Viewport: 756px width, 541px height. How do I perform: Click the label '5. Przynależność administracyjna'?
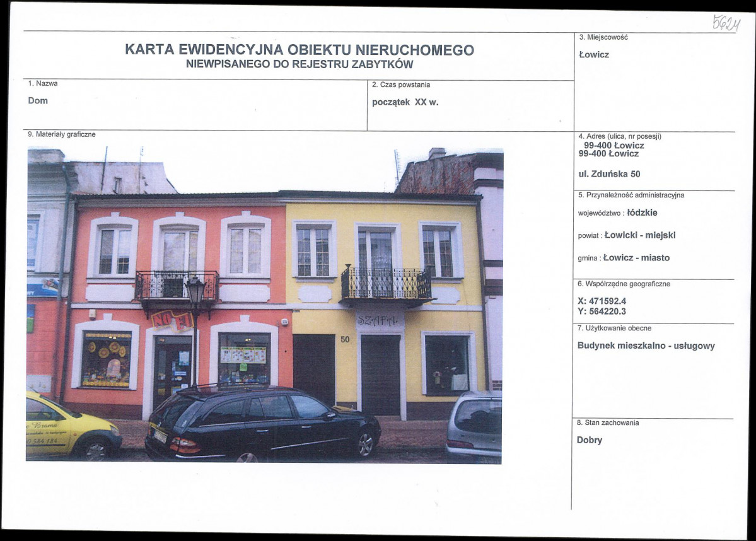[631, 195]
